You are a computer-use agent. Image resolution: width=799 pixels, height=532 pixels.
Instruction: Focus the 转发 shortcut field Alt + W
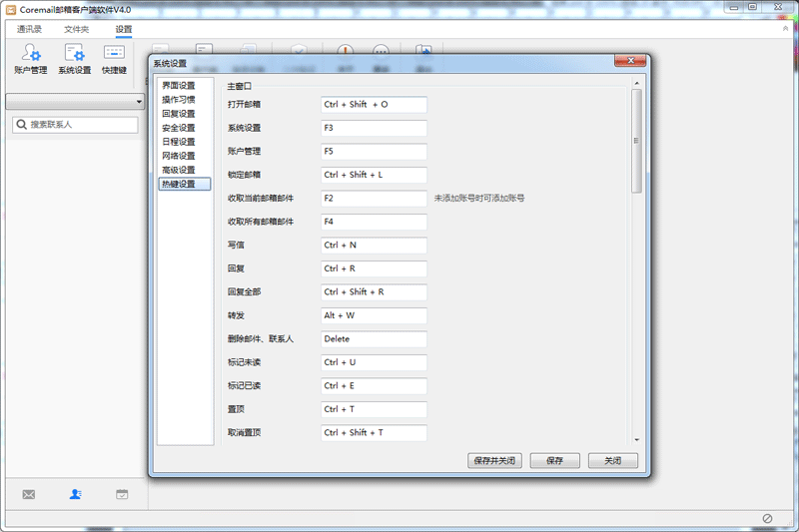(x=374, y=315)
